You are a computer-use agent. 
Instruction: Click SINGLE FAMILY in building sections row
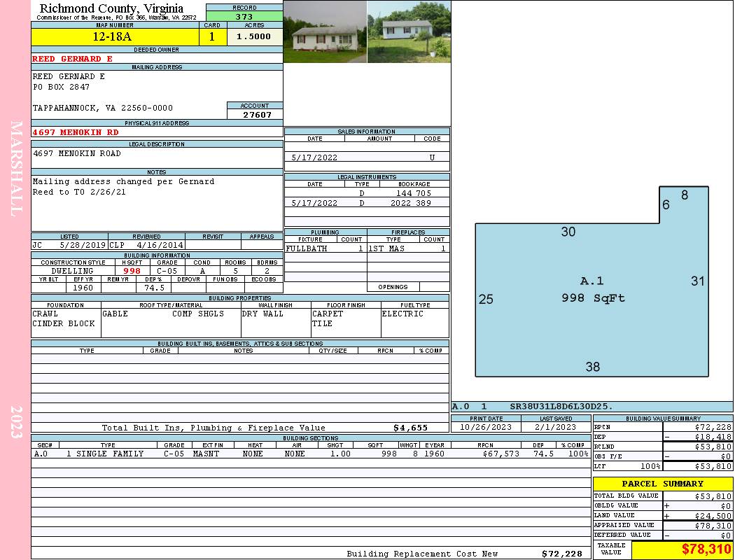(110, 454)
